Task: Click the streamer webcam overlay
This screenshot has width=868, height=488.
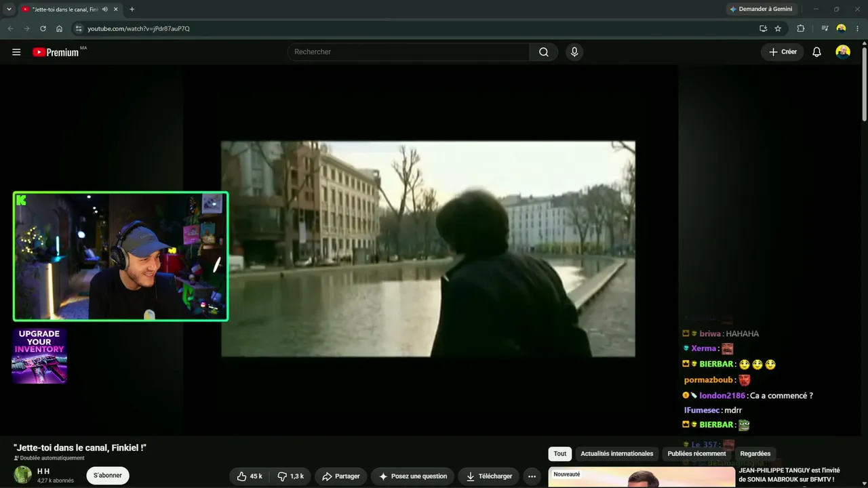Action: 121,256
